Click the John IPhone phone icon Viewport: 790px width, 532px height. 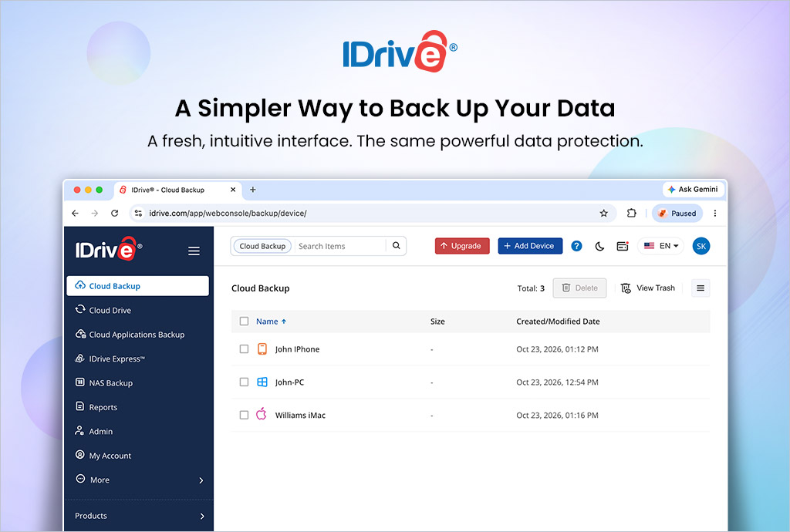(262, 348)
